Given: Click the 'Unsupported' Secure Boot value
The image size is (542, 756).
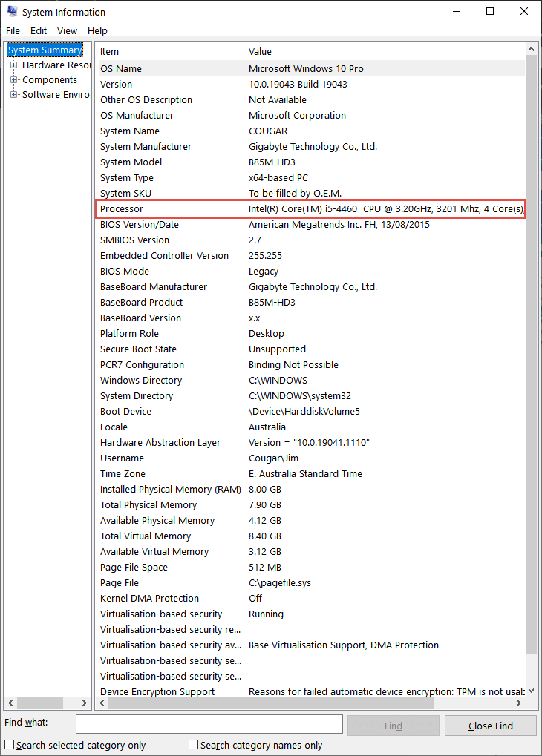Looking at the screenshot, I should tap(277, 349).
